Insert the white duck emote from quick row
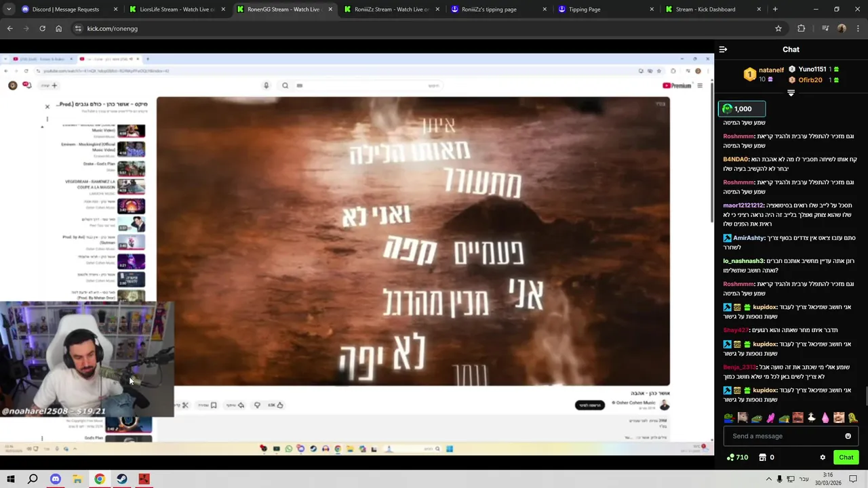 point(811,418)
